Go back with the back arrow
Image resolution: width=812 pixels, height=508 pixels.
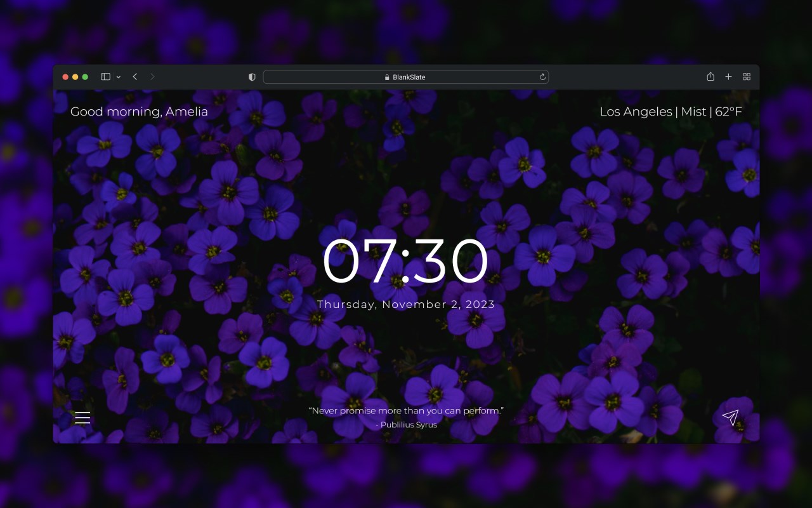135,77
